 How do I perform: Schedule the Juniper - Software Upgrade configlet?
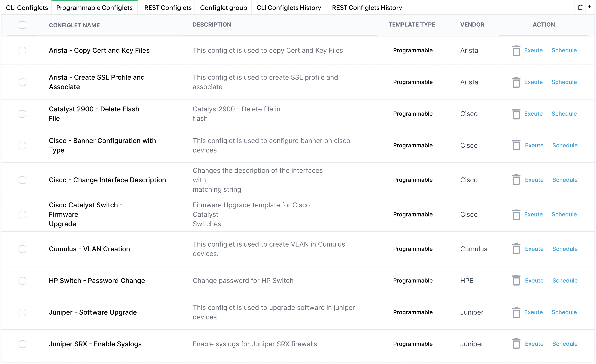pos(564,312)
